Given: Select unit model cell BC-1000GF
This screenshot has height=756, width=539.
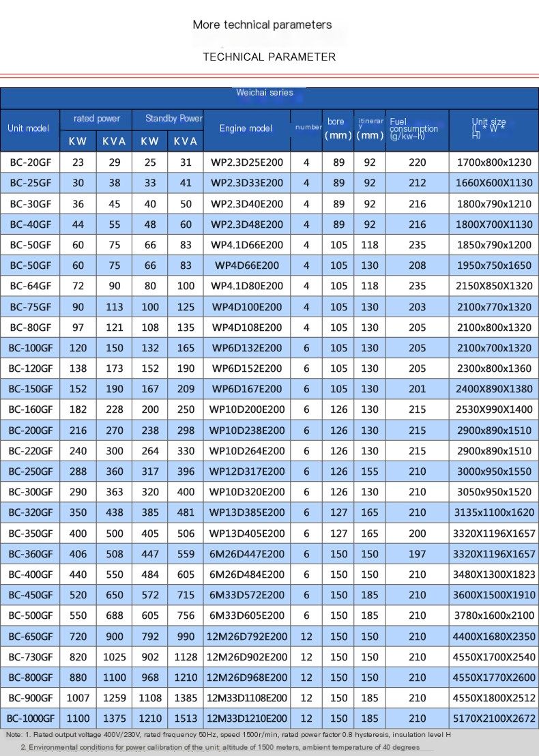Looking at the screenshot, I should (31, 718).
